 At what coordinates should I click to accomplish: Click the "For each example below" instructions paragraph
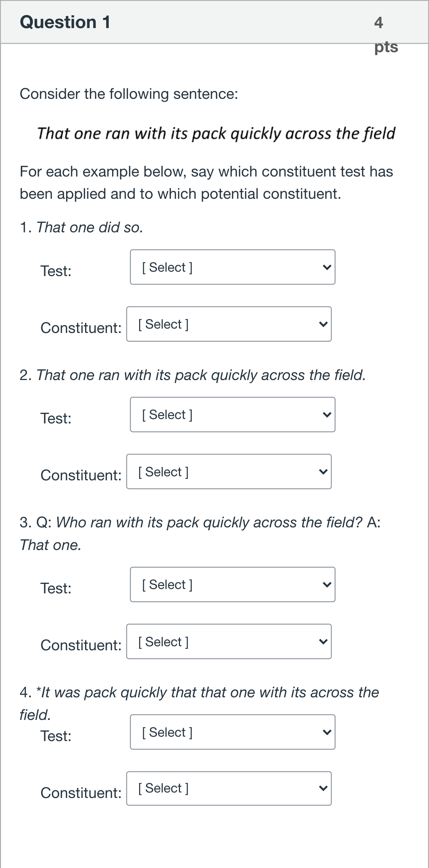(x=206, y=183)
